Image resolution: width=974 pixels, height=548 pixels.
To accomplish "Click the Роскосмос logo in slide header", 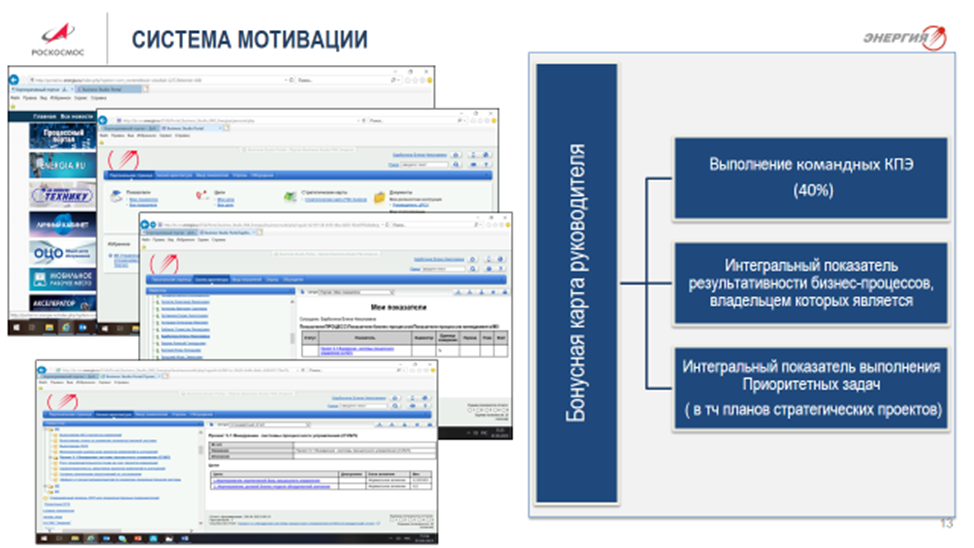I will [x=57, y=33].
